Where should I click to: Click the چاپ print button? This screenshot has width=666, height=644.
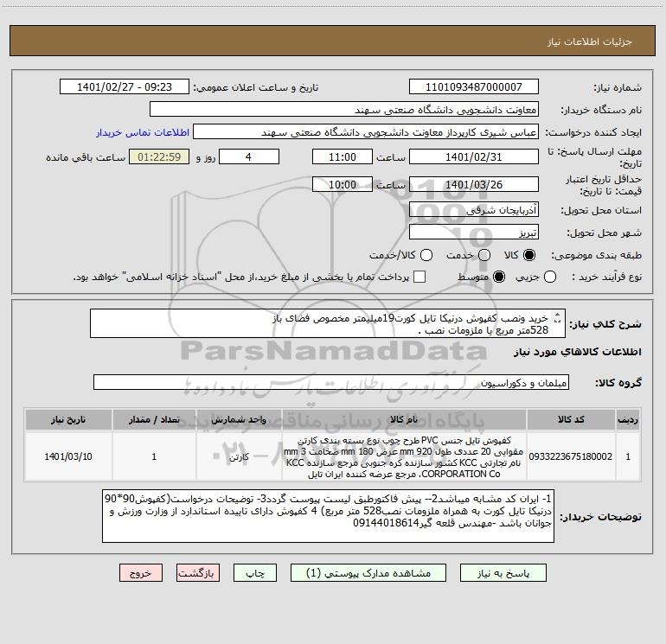click(x=255, y=573)
